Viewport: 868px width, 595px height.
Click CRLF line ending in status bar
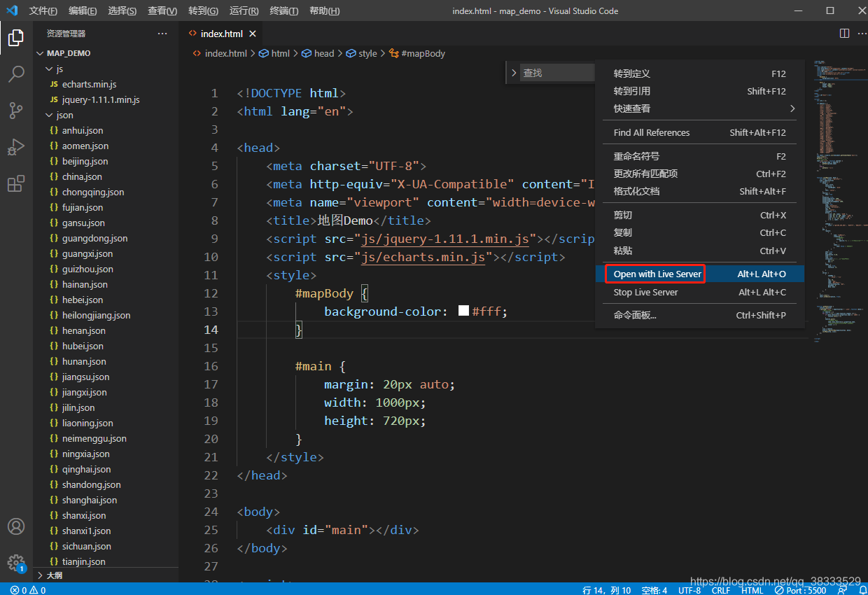coord(721,590)
